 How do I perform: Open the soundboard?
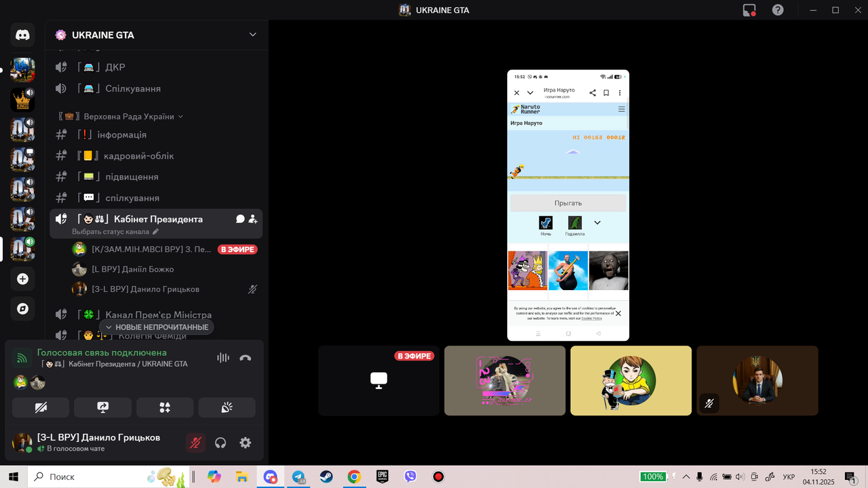[227, 407]
